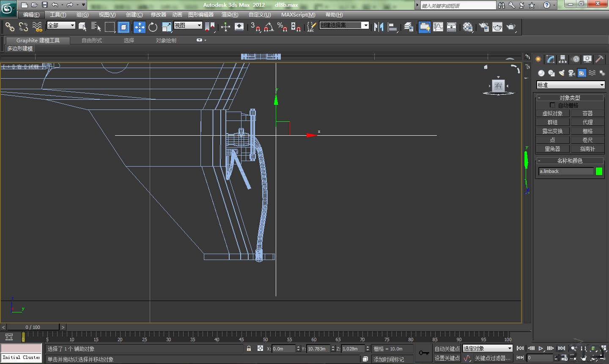
Task: Toggle Spinner Snap
Action: tap(296, 27)
